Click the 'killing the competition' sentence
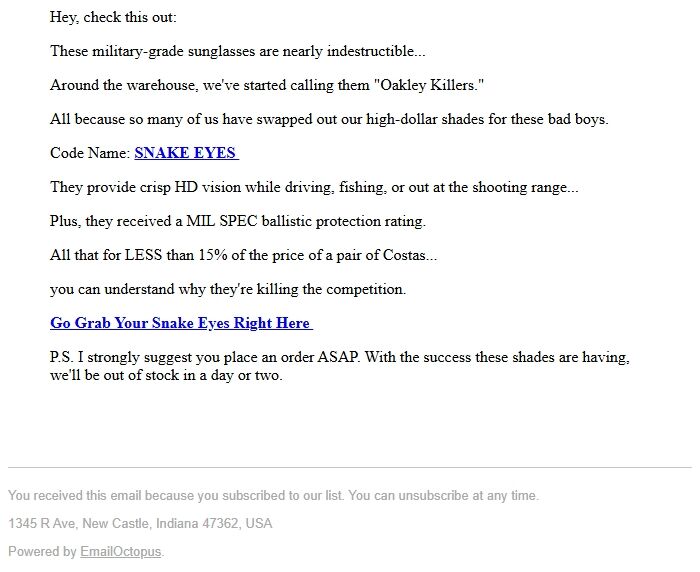700x572 pixels. coord(228,289)
